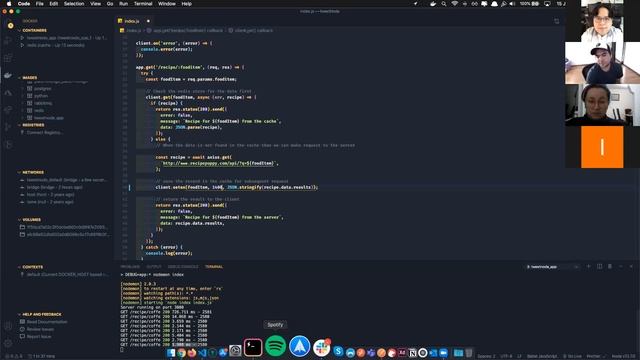Click Report Issue link
The width and height of the screenshot is (640, 360).
pyautogui.click(x=39, y=336)
